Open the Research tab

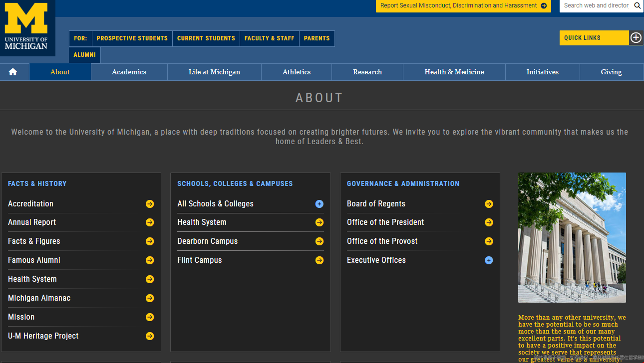coord(367,72)
